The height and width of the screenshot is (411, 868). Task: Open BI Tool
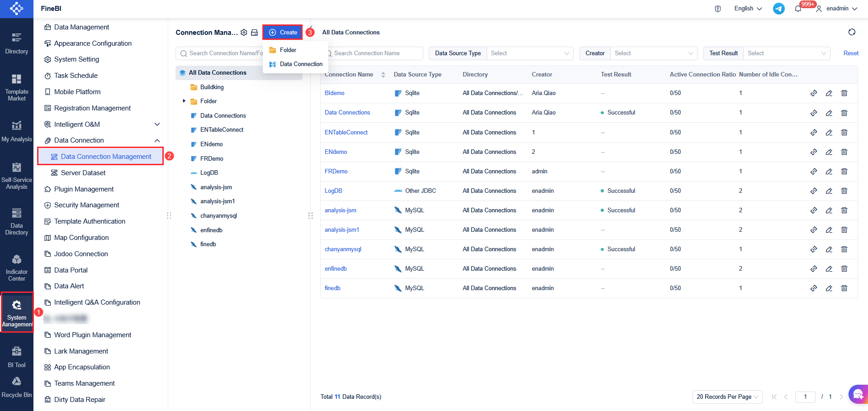[17, 357]
